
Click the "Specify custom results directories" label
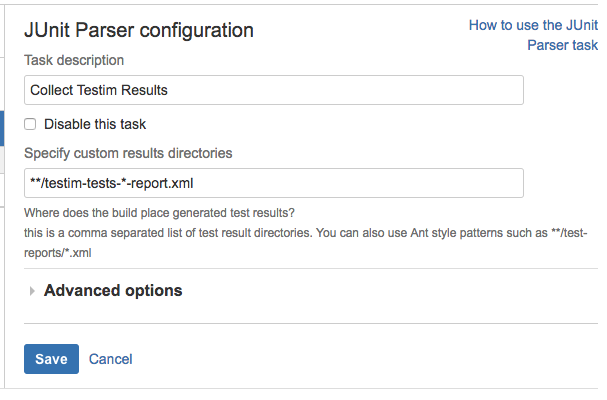[x=128, y=153]
